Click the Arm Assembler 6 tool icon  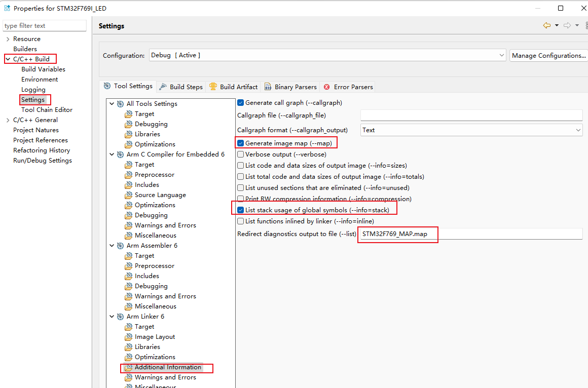[x=120, y=246]
